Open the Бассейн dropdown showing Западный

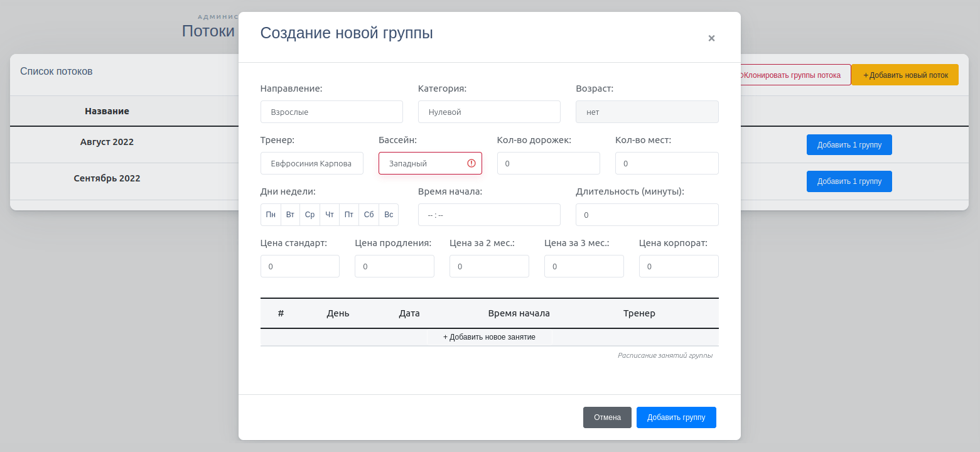(422, 163)
